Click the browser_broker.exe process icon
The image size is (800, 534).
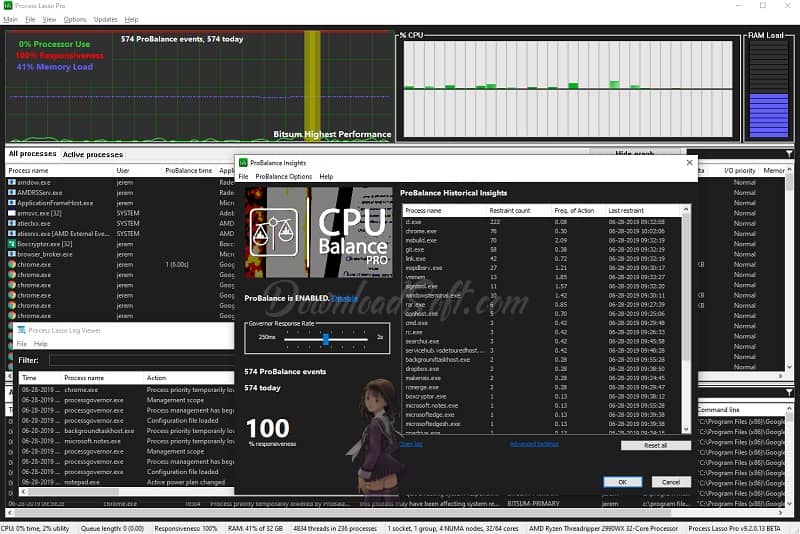tap(12, 254)
